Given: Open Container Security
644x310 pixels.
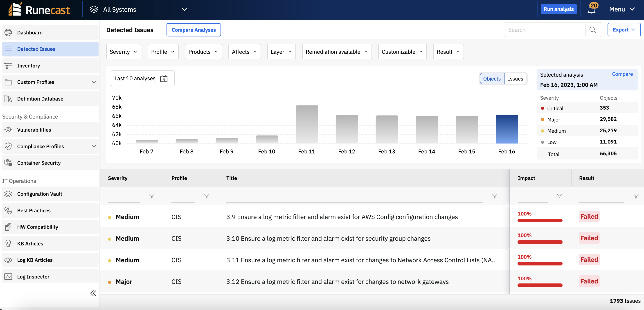Looking at the screenshot, I should pos(39,162).
